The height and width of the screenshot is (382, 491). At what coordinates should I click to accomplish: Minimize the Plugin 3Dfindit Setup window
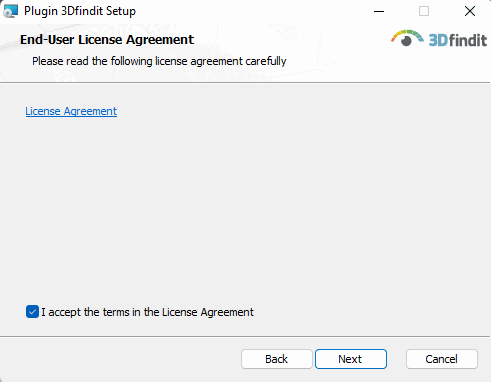379,11
